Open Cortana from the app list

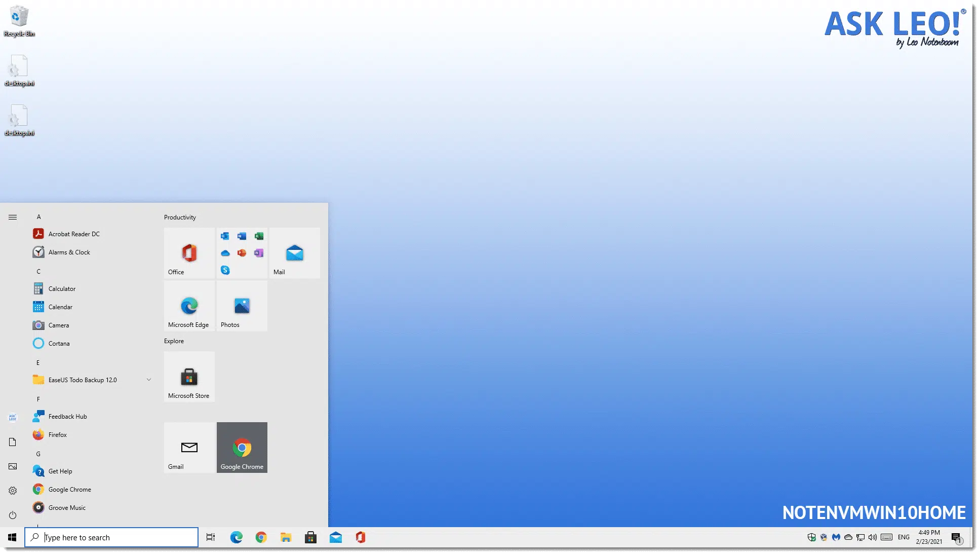91,343
